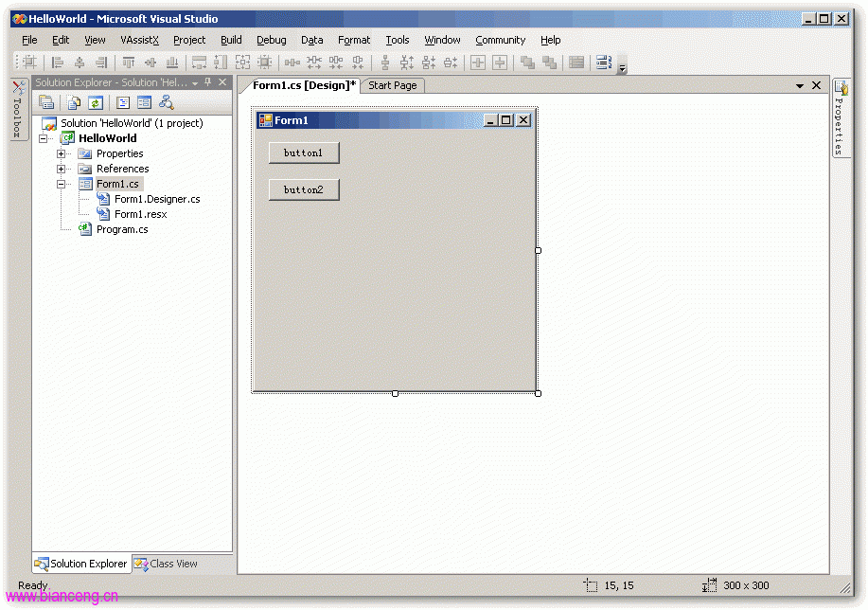
Task: Click the Size to Grid icon
Action: [x=265, y=63]
